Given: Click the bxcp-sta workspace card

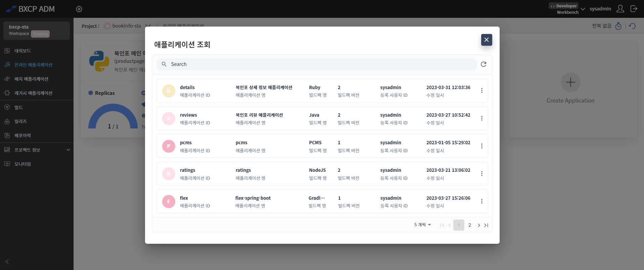Looking at the screenshot, I should pyautogui.click(x=37, y=31).
